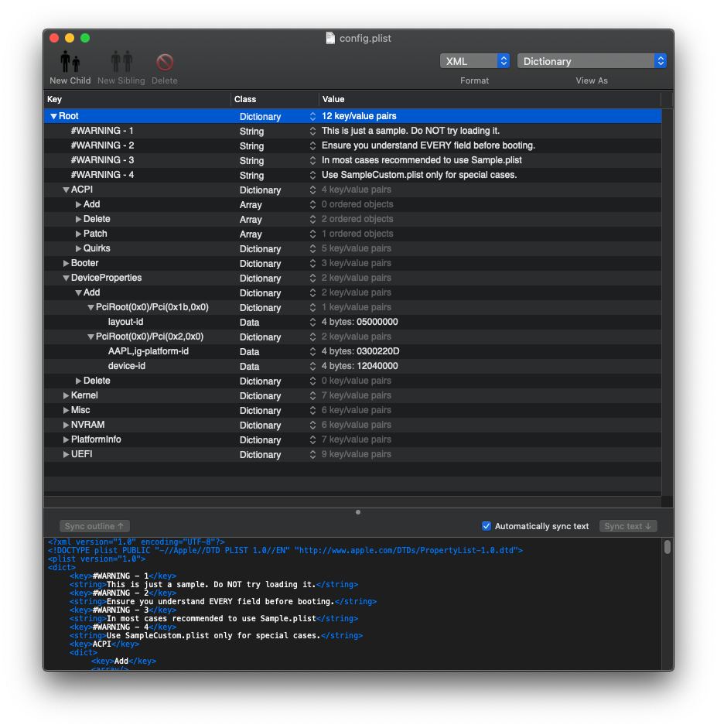Select the #WARNING - 3 key
This screenshot has width=717, height=728.
coord(103,160)
